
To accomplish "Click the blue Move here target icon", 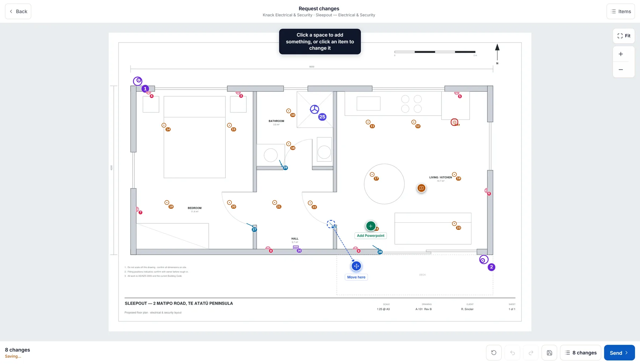I will point(356,266).
